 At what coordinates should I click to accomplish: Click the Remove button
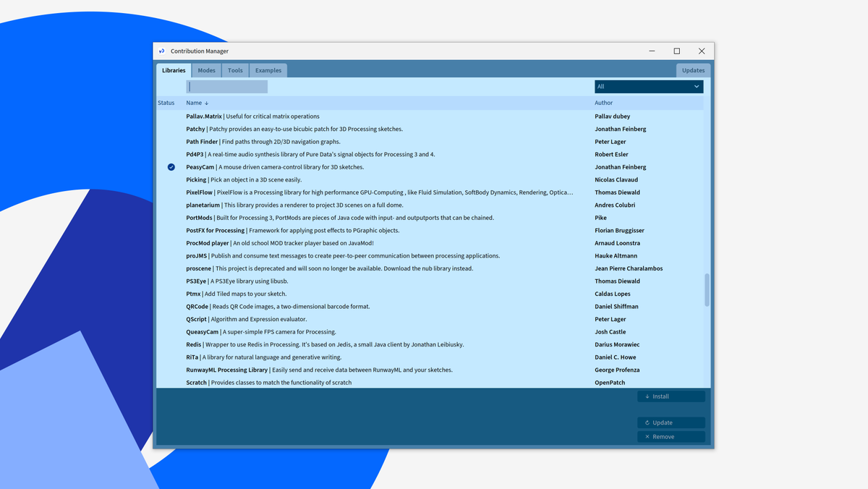point(671,437)
